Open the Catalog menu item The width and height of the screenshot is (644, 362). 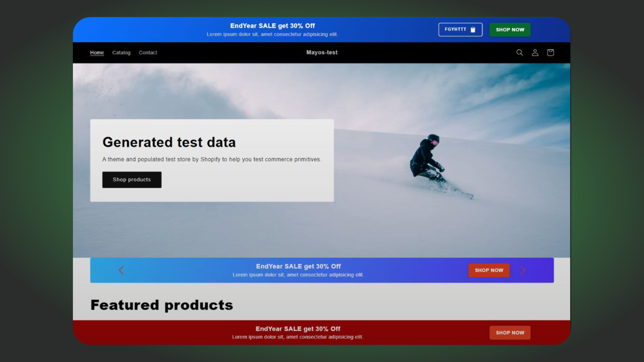121,53
